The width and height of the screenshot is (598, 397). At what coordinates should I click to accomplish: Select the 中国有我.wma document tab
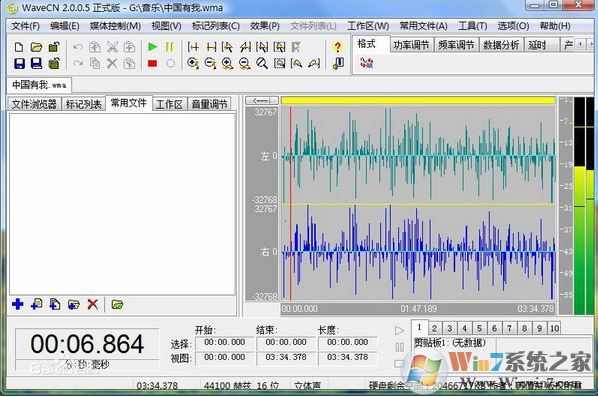click(39, 85)
